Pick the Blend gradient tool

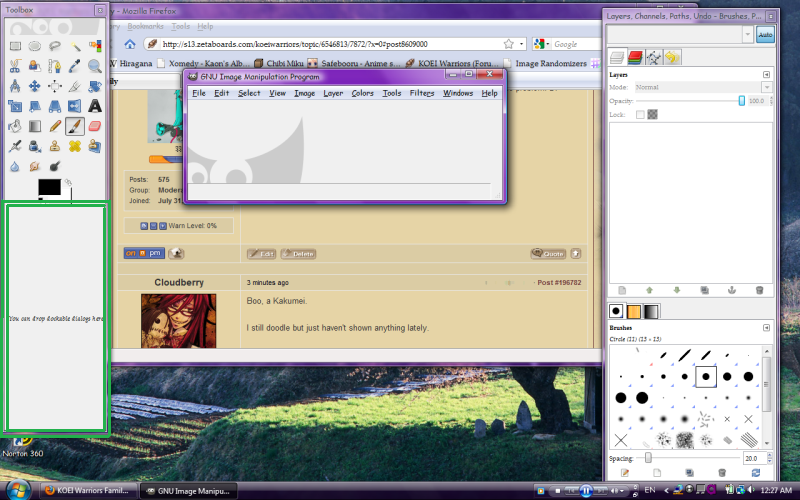pyautogui.click(x=35, y=126)
